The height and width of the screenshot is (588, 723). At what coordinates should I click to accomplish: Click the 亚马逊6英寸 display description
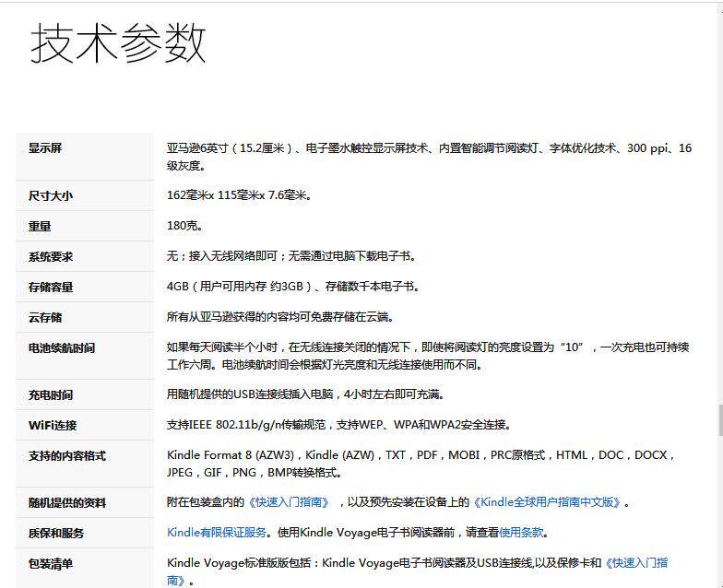(x=430, y=157)
